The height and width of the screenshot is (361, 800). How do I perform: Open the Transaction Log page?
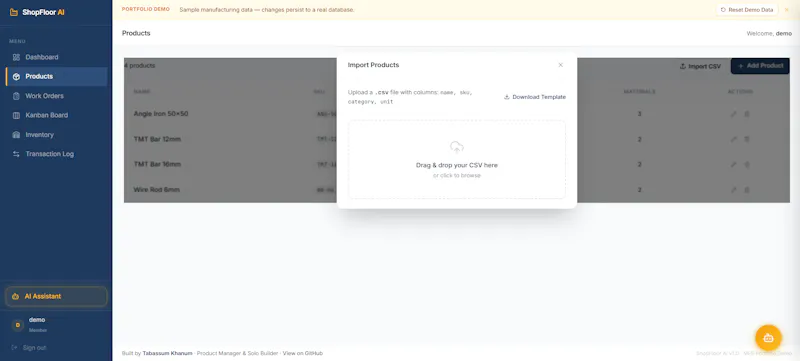(x=56, y=154)
